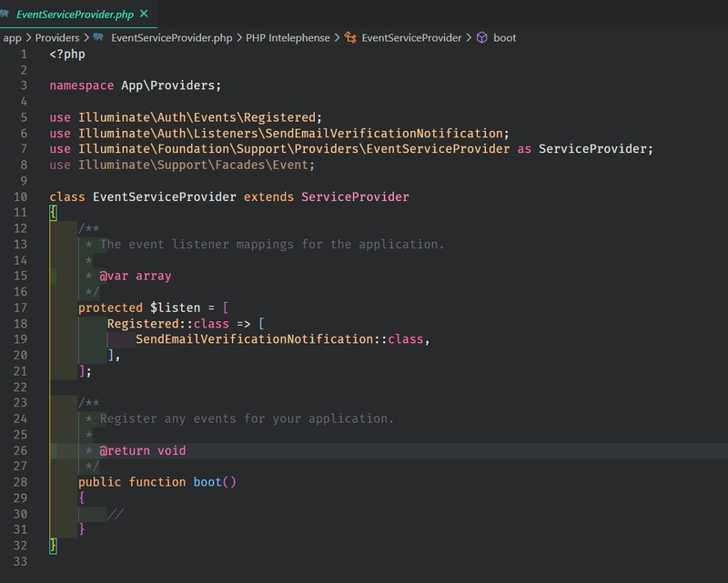This screenshot has width=728, height=583.
Task: Click class symbol icon in breadcrumb
Action: [350, 37]
